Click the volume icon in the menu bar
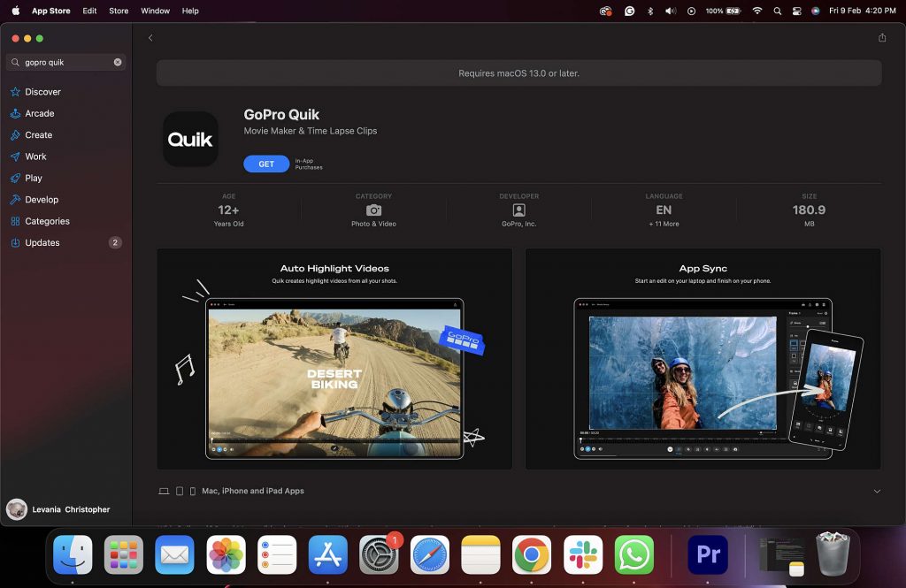Viewport: 906px width, 588px height. click(x=671, y=11)
